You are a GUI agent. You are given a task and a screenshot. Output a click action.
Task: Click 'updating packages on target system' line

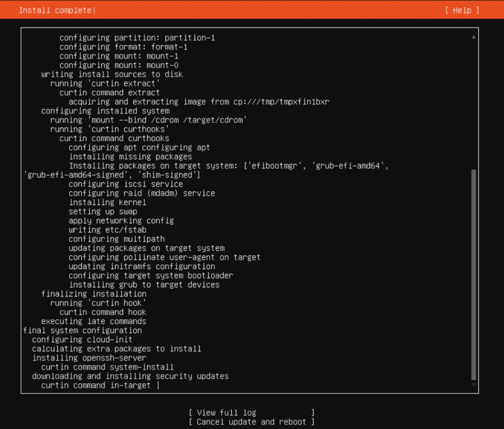147,248
